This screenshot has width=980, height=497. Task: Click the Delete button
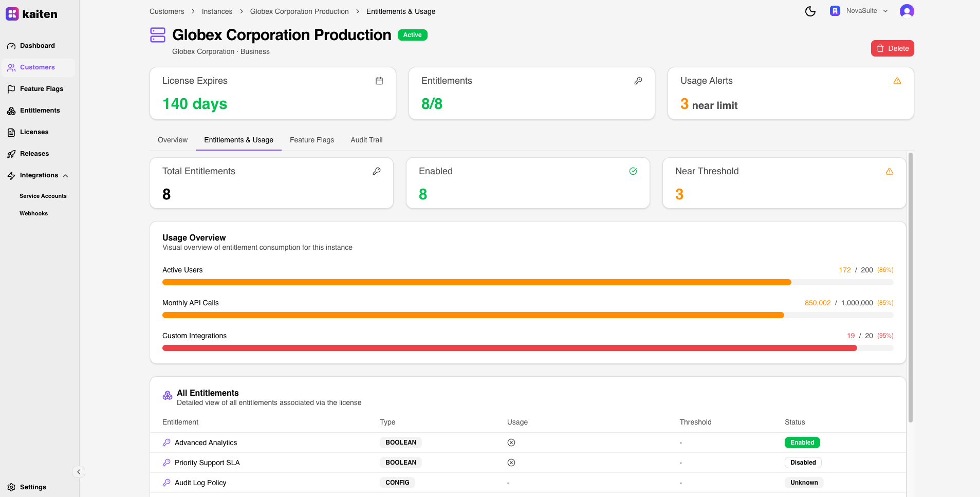click(892, 48)
